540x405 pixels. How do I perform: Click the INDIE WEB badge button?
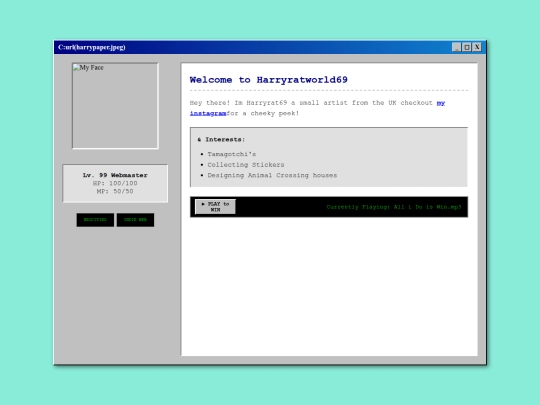click(x=135, y=220)
